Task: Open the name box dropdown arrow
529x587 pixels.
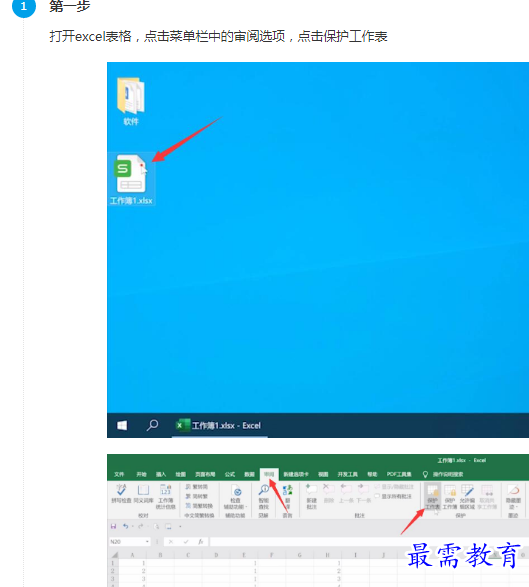Action: pos(147,542)
